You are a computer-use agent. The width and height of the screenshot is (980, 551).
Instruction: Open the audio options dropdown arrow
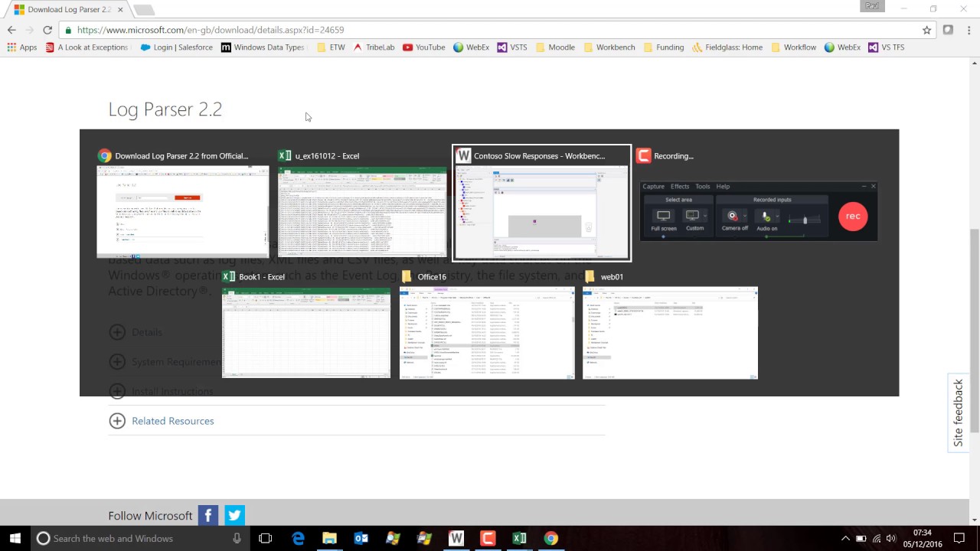[776, 217]
